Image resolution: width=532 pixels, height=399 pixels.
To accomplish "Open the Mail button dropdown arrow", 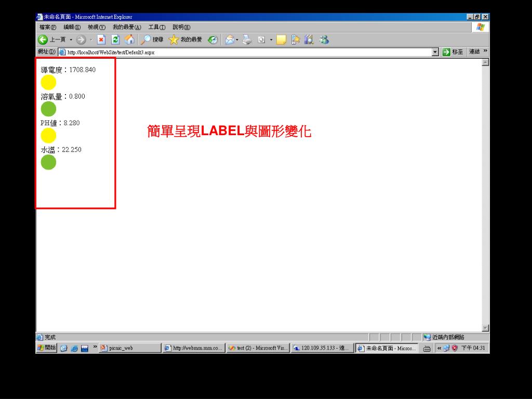I will coord(237,40).
